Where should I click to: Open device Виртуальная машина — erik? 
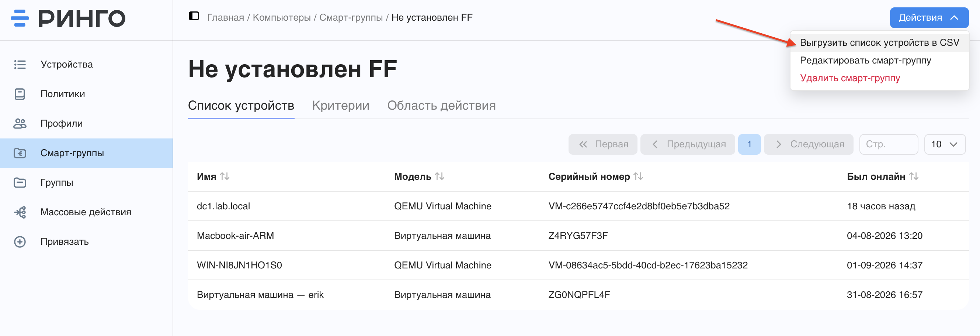[x=578, y=295]
